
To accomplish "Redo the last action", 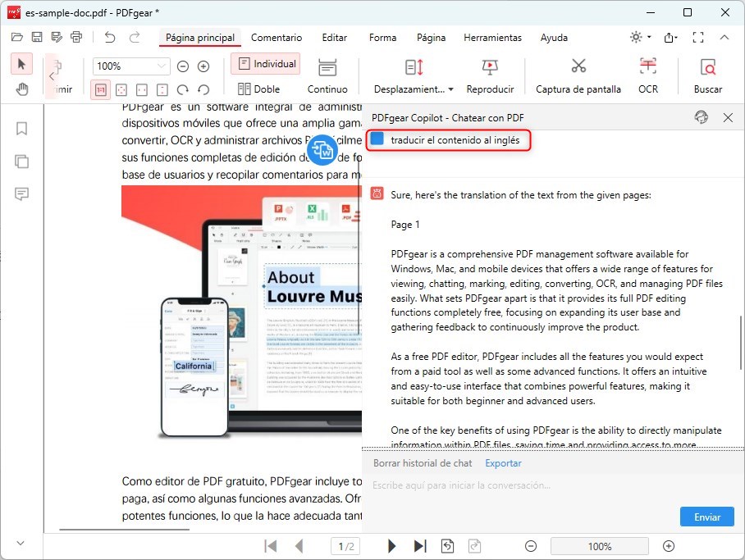I will tap(135, 37).
